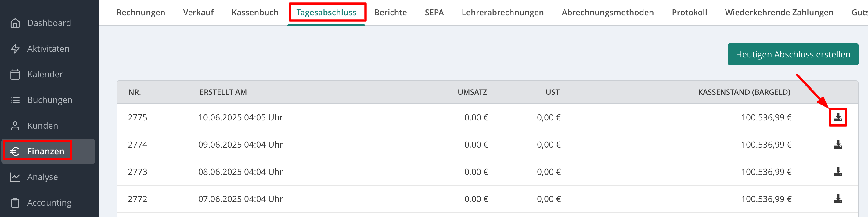
Task: Open Accounting via clipboard icon
Action: click(x=15, y=203)
